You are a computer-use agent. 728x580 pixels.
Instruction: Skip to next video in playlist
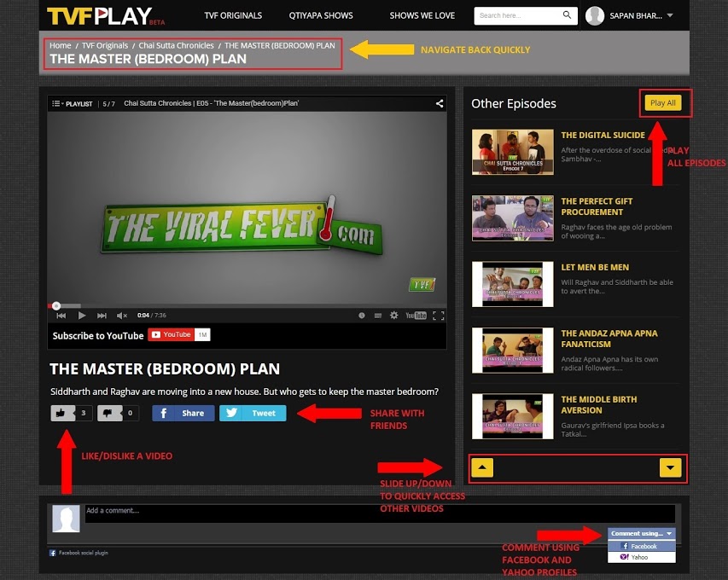(102, 316)
